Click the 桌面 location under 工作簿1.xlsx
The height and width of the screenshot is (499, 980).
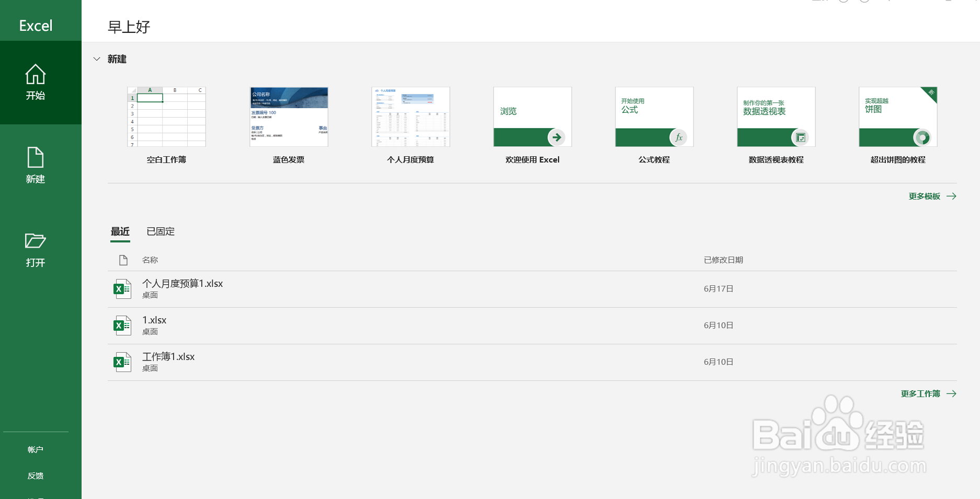coord(150,368)
